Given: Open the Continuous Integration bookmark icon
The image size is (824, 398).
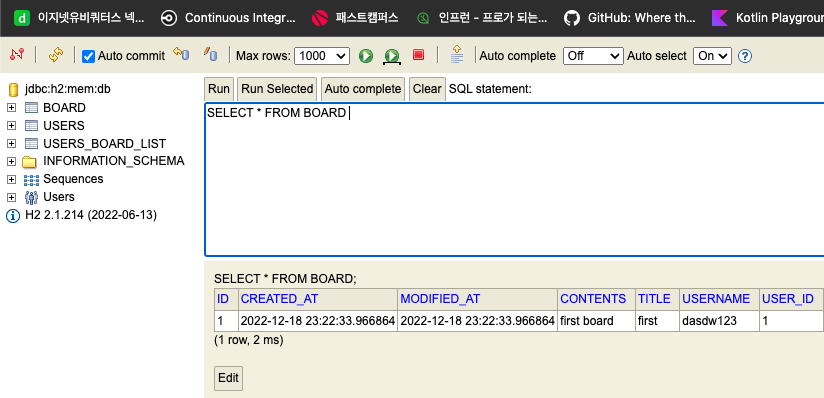Looking at the screenshot, I should coord(168,18).
